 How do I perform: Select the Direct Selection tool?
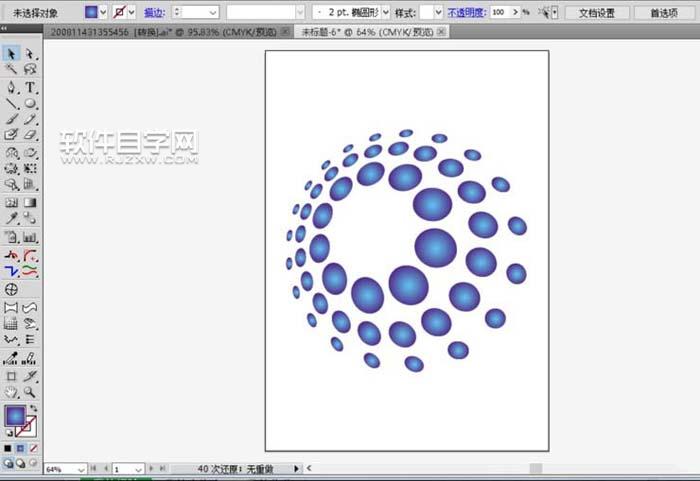pos(30,53)
